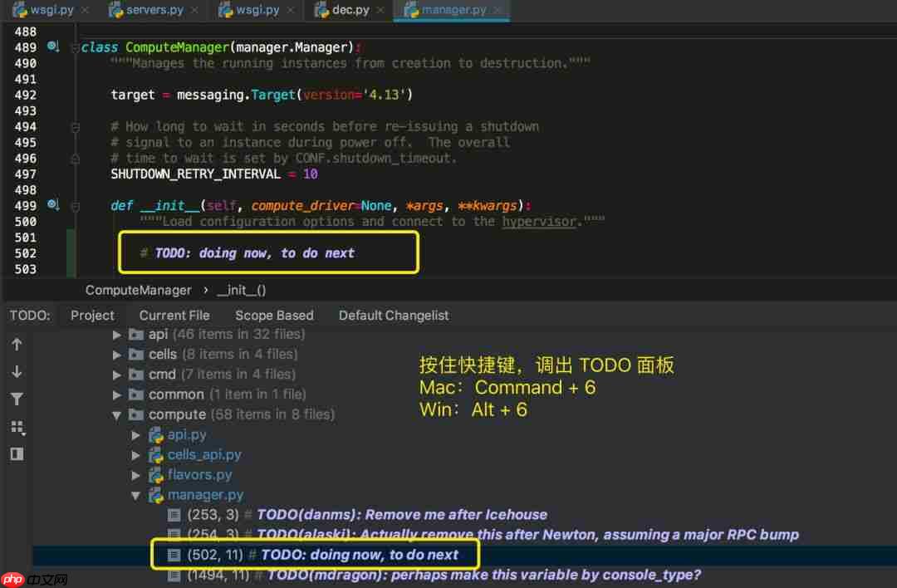Open the grouping options icon
This screenshot has height=588, width=897.
(17, 426)
